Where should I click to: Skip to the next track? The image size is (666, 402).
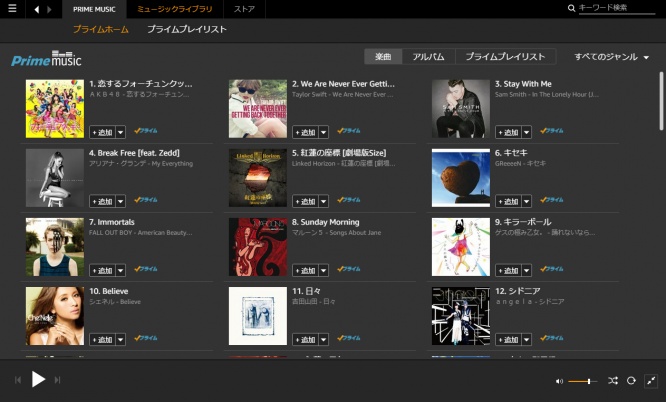pos(57,379)
